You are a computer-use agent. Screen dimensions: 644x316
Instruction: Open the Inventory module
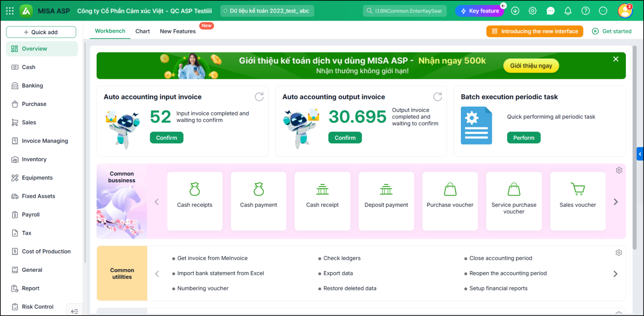click(x=42, y=159)
